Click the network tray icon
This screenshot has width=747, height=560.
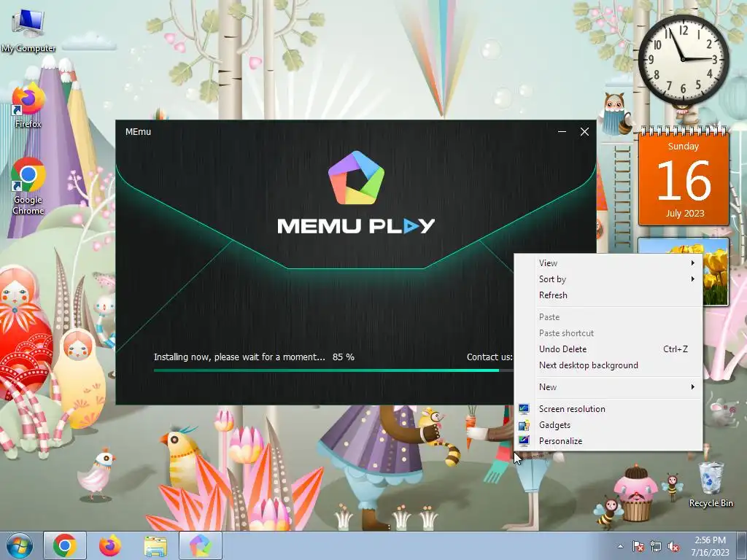click(656, 547)
